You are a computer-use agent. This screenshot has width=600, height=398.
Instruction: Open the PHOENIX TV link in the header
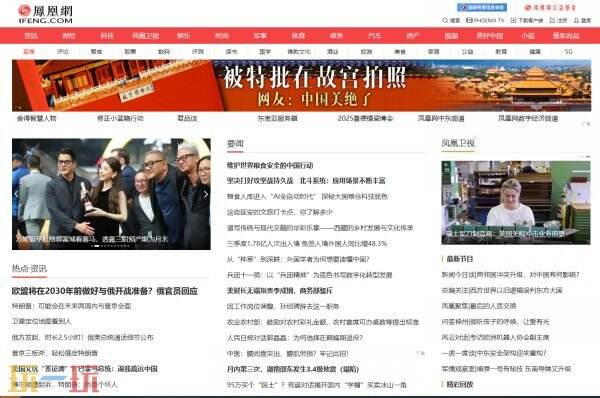click(485, 20)
